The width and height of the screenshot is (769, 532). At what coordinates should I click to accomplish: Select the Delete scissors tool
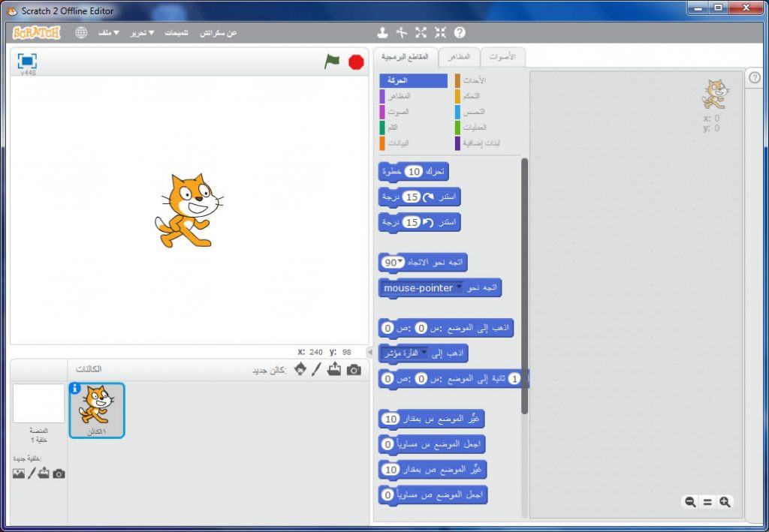[402, 33]
